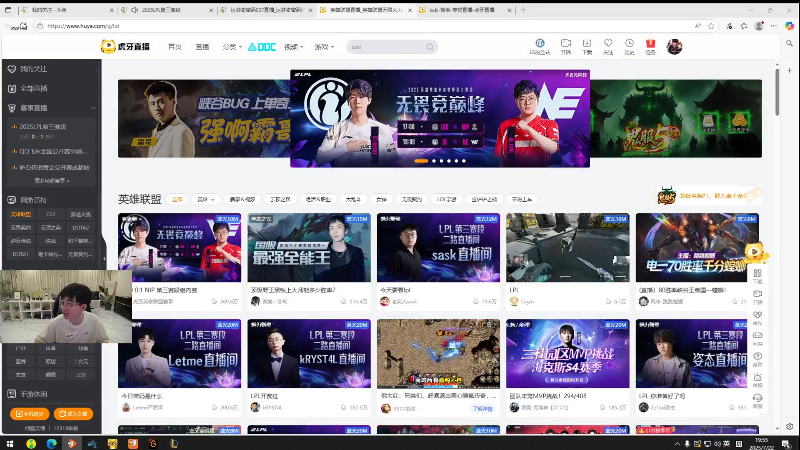Open the 强啊霸哥 left banner image
800x450 pixels.
[204, 118]
